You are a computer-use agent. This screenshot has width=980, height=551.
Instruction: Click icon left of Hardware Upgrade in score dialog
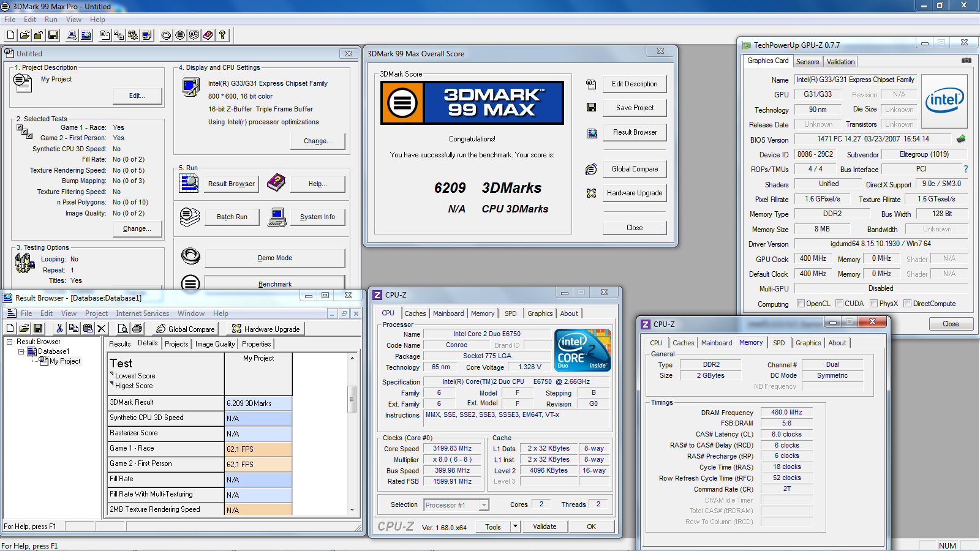point(591,193)
